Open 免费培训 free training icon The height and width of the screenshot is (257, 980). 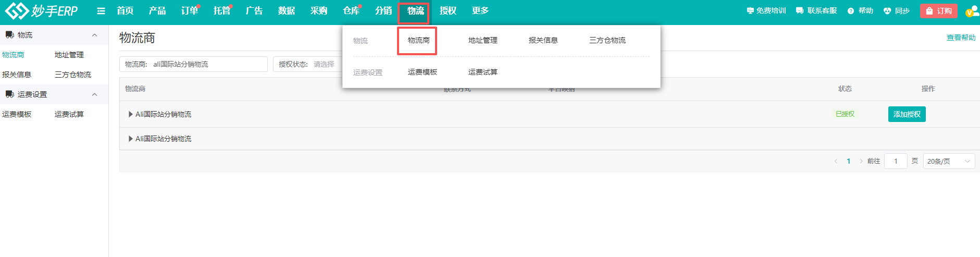(750, 11)
